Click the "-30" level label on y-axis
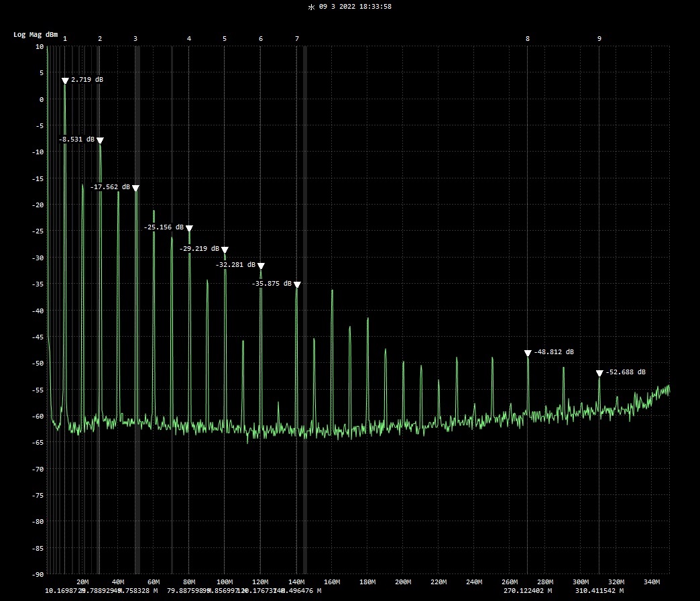This screenshot has width=700, height=601. point(38,258)
